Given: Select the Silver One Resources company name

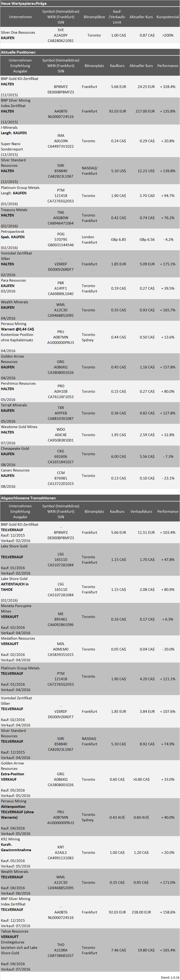Looking at the screenshot, I should pos(18,32).
